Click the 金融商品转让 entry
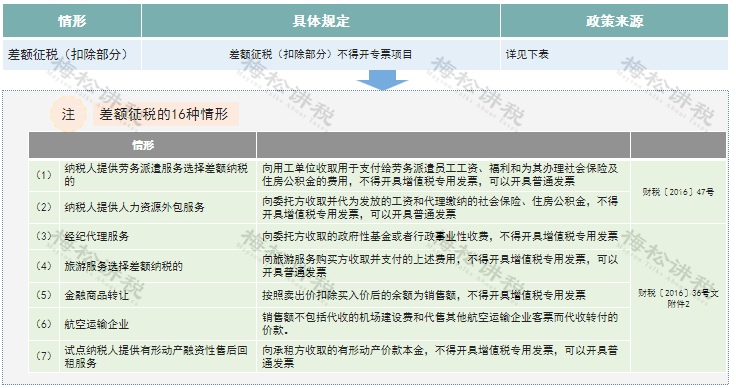This screenshot has height=388, width=736. tap(97, 295)
